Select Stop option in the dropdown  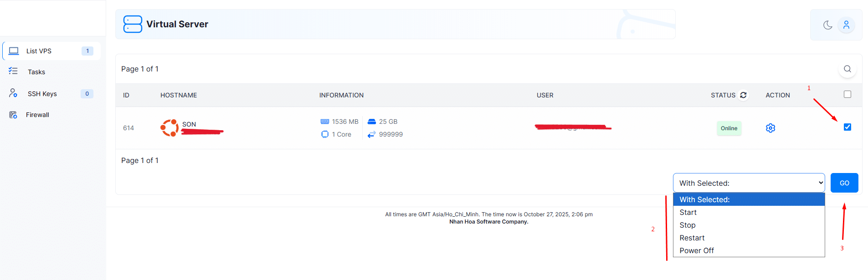[x=687, y=225]
